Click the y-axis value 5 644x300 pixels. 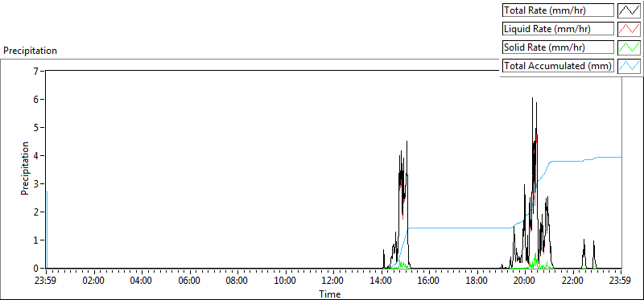(35, 128)
